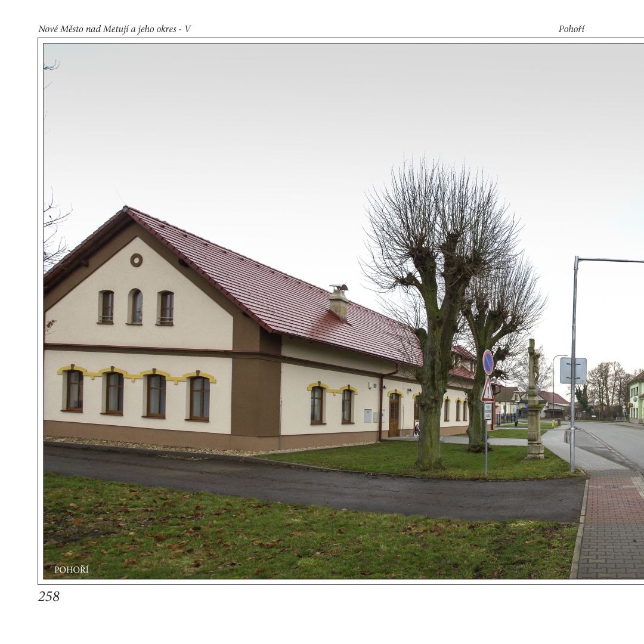644x644 pixels.
Task: Click the "Pohoří" header title on the right
Action: [571, 29]
